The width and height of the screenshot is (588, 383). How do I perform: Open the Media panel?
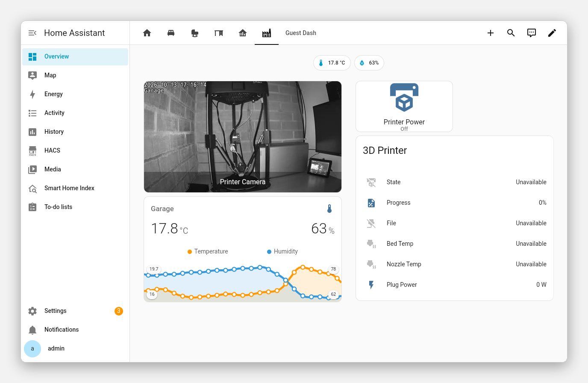(75, 170)
